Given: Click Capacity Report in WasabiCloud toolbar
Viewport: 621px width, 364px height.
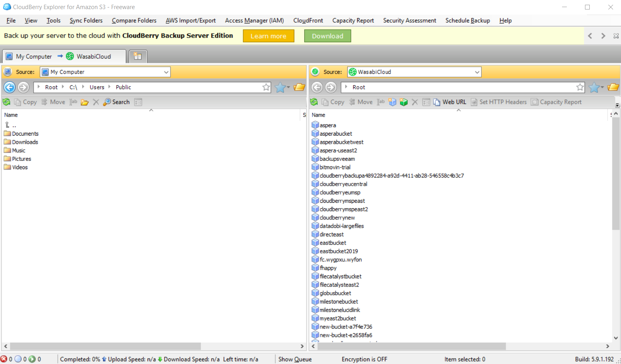Looking at the screenshot, I should [556, 102].
